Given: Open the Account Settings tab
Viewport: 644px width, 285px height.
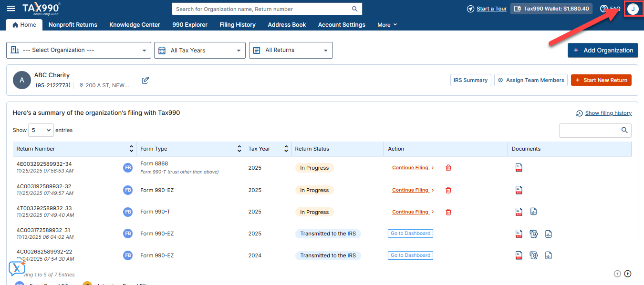Looking at the screenshot, I should tap(342, 25).
